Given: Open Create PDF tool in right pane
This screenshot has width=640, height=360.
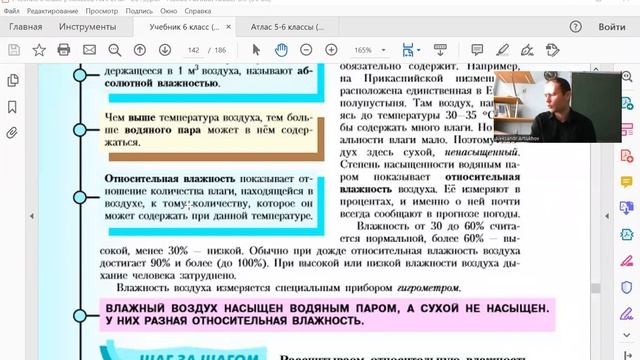Looking at the screenshot, I should 627,156.
